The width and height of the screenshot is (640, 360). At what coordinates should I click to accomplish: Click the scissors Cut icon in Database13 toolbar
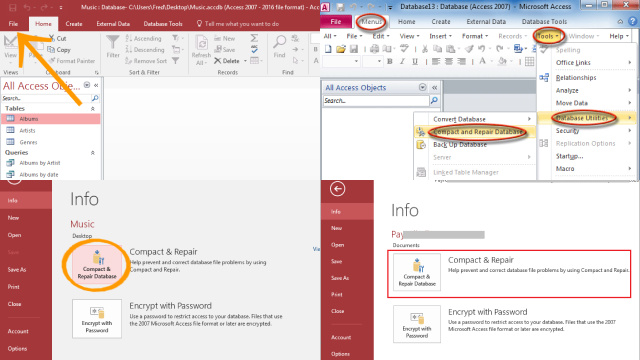click(x=424, y=49)
